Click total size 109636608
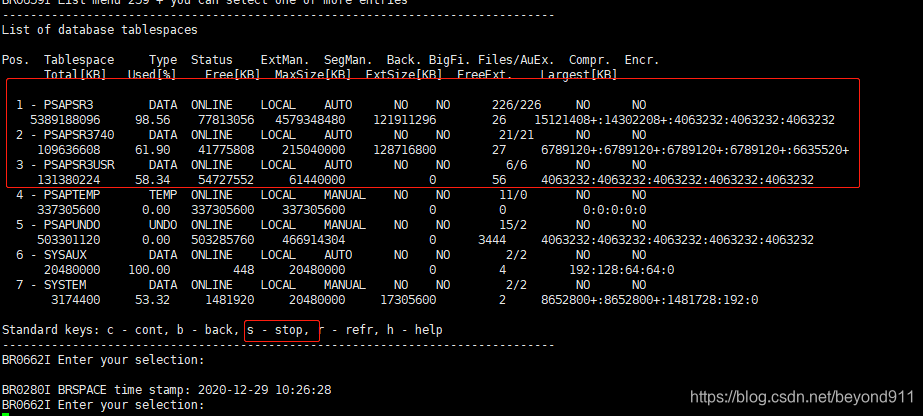This screenshot has width=923, height=416. point(68,150)
